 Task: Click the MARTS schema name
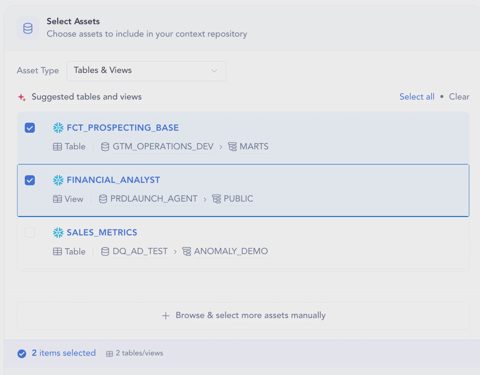254,147
